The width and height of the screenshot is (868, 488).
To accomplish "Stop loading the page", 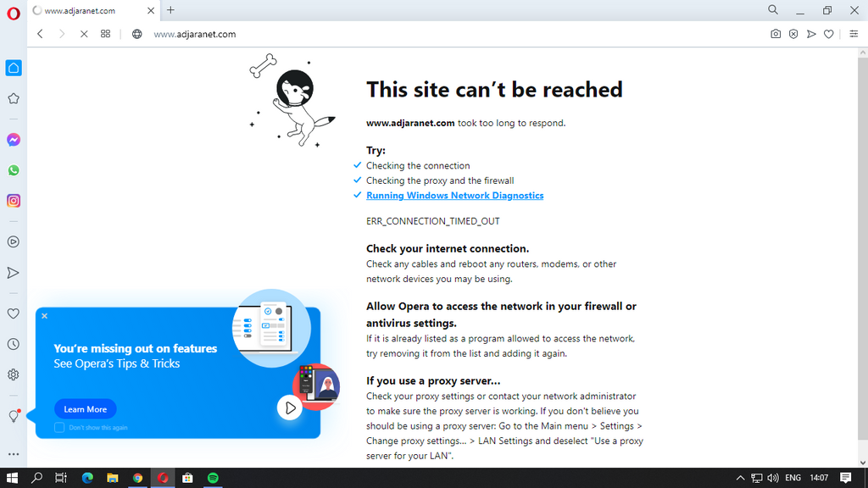I will [84, 34].
